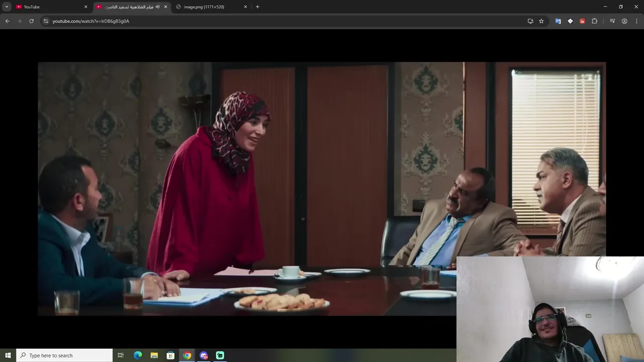
Task: Close the Arabic-titled video tab
Action: click(166, 7)
